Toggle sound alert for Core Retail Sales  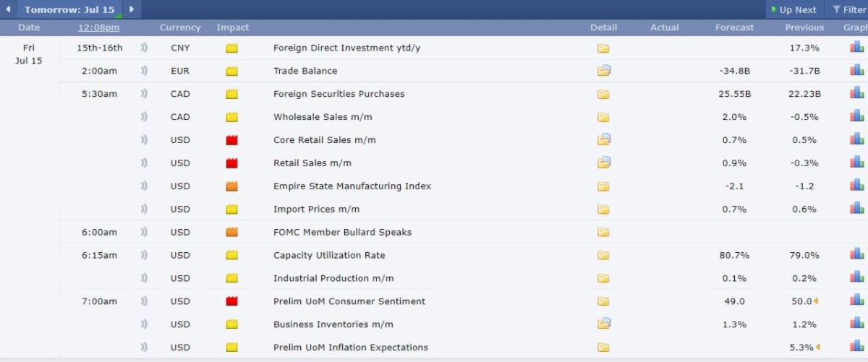144,139
